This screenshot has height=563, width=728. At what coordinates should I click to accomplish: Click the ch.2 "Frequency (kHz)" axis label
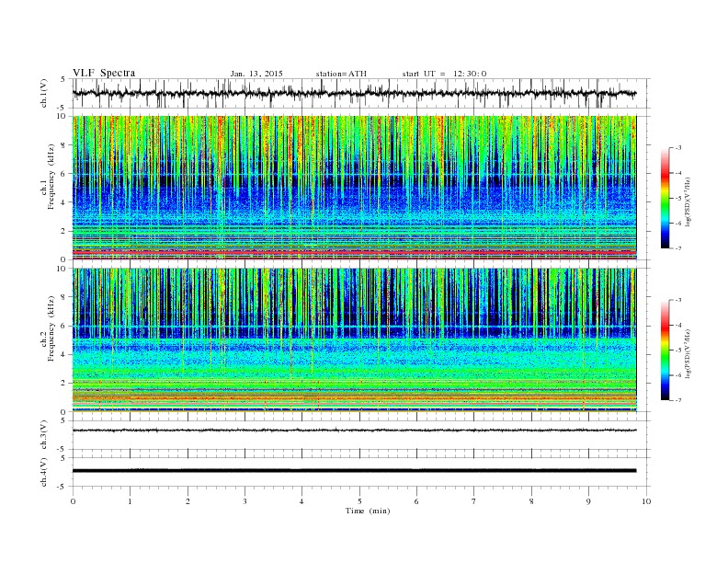(x=51, y=329)
